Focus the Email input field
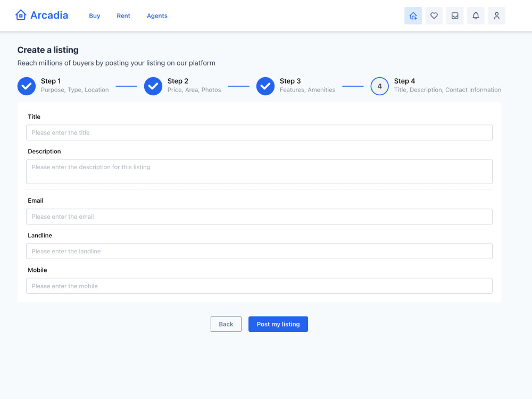This screenshot has width=532, height=399. tap(259, 217)
